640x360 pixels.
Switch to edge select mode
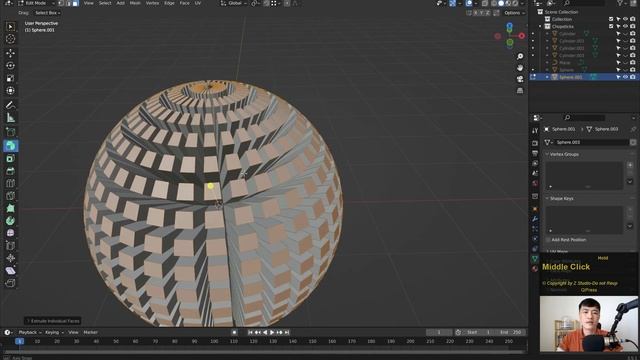coord(68,3)
